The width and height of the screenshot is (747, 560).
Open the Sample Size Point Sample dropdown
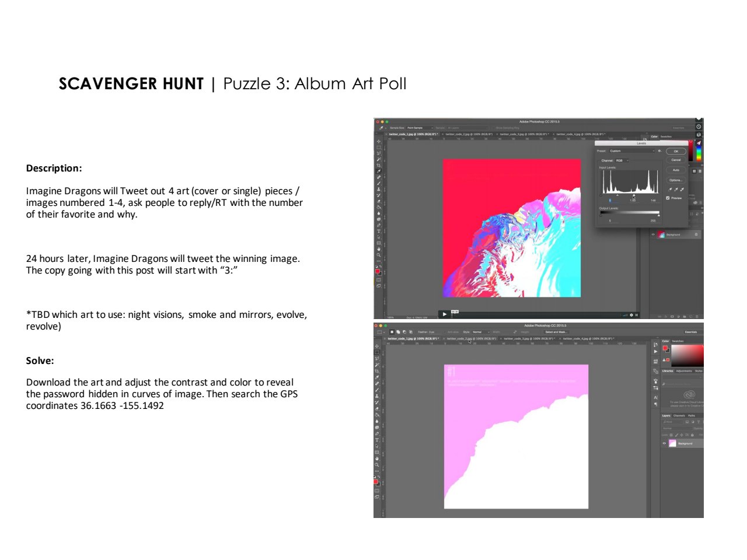[x=420, y=128]
